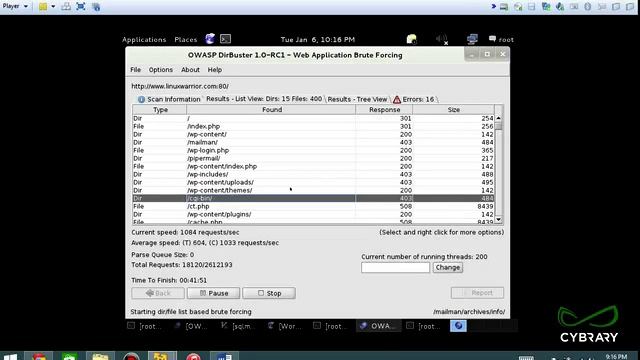Open the Options menu in DirBuster
The width and height of the screenshot is (640, 360).
click(x=161, y=70)
